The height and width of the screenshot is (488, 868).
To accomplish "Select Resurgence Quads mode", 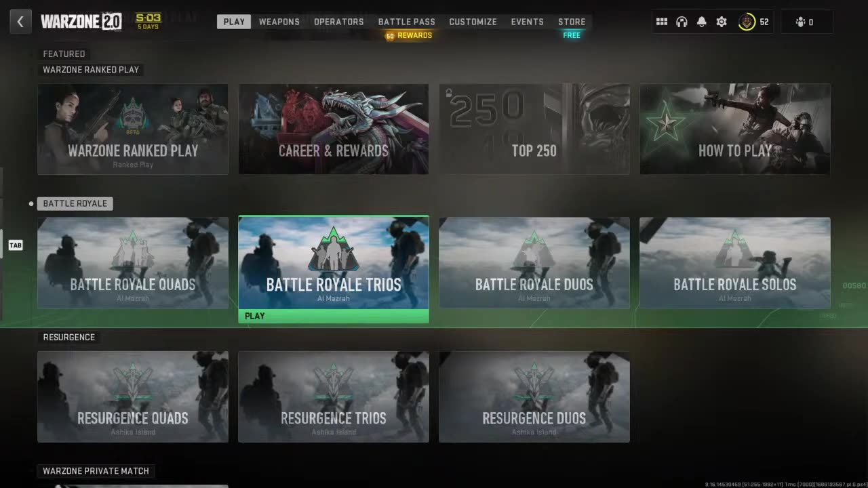I will coord(133,396).
